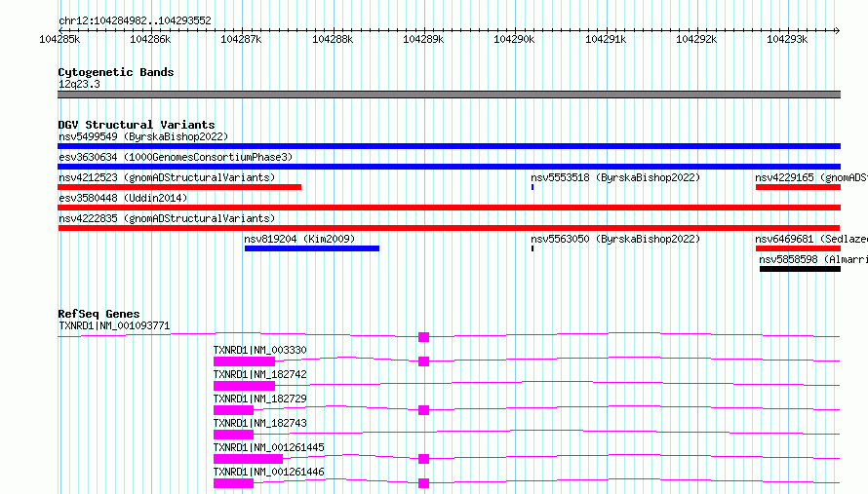868x494 pixels.
Task: Select variant label nsv5858598 (Almarri...)
Action: pyautogui.click(x=813, y=259)
